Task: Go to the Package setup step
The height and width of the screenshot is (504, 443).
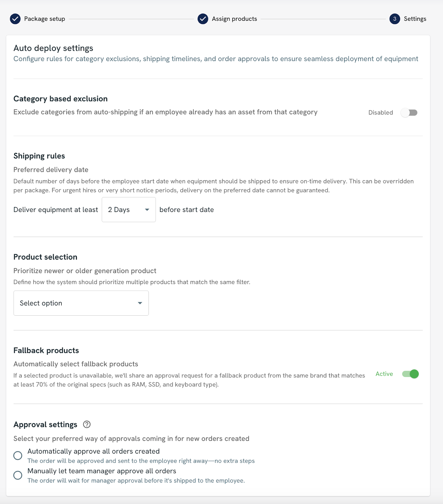Action: (x=44, y=19)
